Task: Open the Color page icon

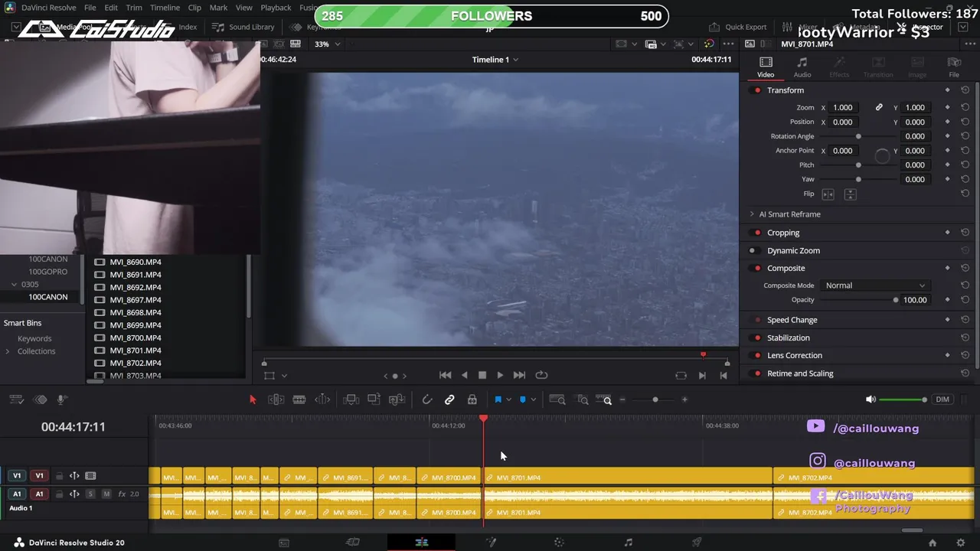Action: coord(559,543)
